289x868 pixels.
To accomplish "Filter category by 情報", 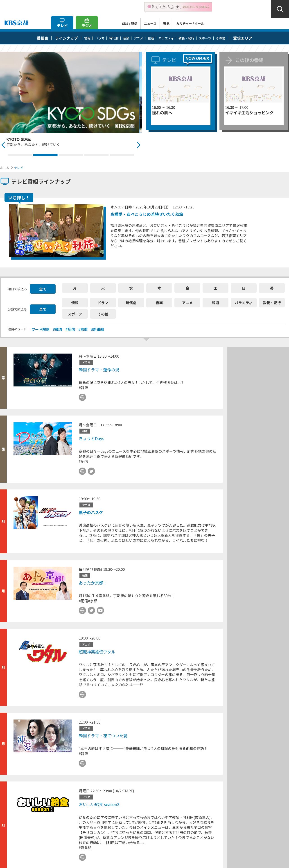I will coord(75,303).
